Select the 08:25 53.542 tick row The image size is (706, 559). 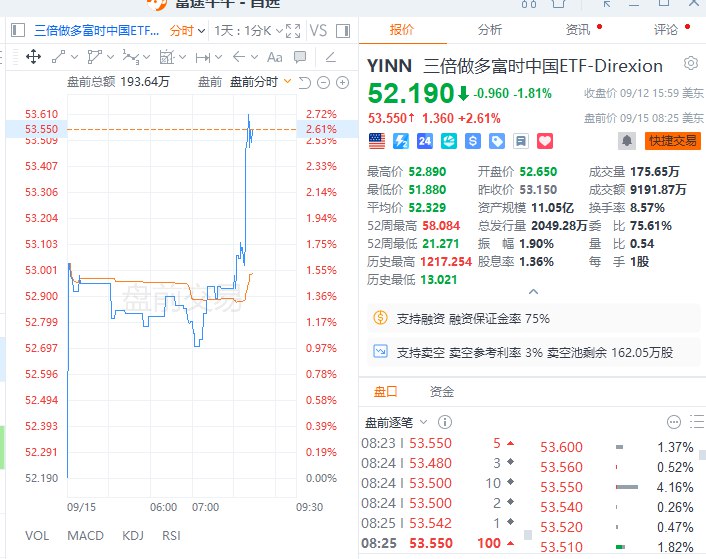(438, 523)
